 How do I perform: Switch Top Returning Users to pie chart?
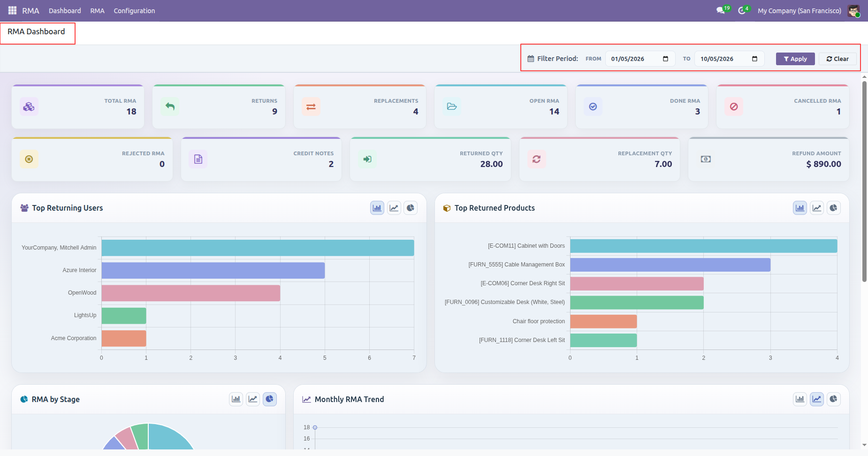(x=411, y=208)
